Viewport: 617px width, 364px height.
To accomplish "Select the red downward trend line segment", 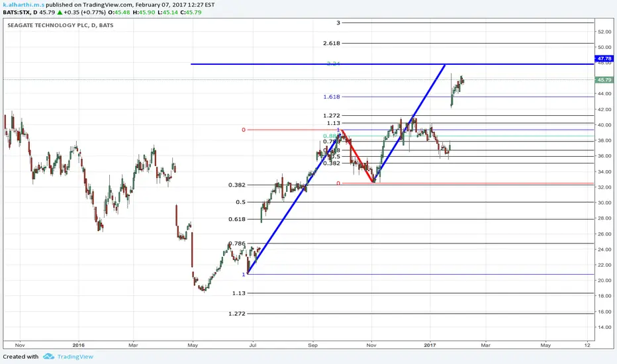I will [x=357, y=156].
